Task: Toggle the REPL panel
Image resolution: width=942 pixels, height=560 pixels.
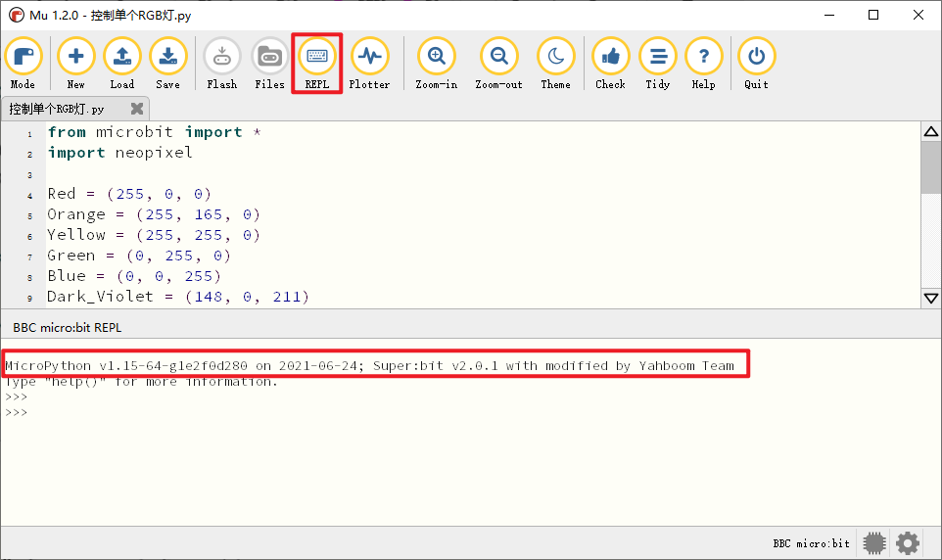Action: (x=316, y=63)
